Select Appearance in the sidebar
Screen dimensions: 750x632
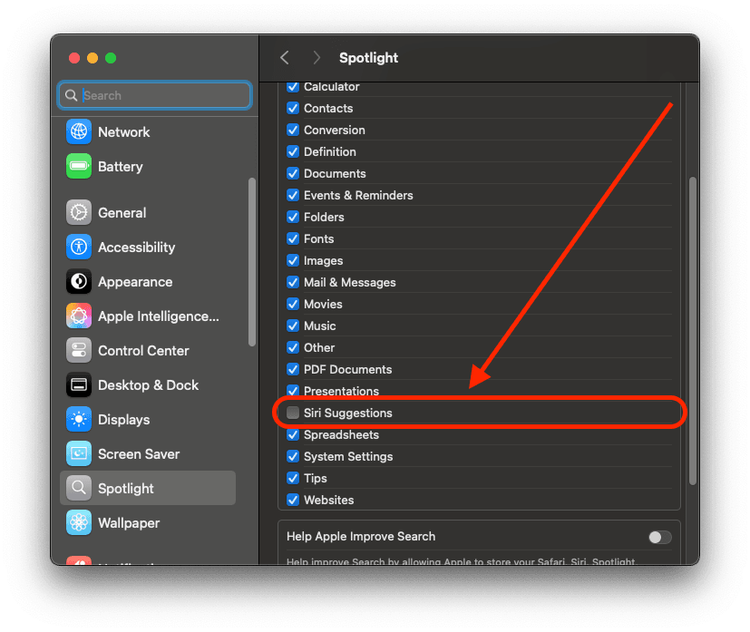click(x=135, y=282)
